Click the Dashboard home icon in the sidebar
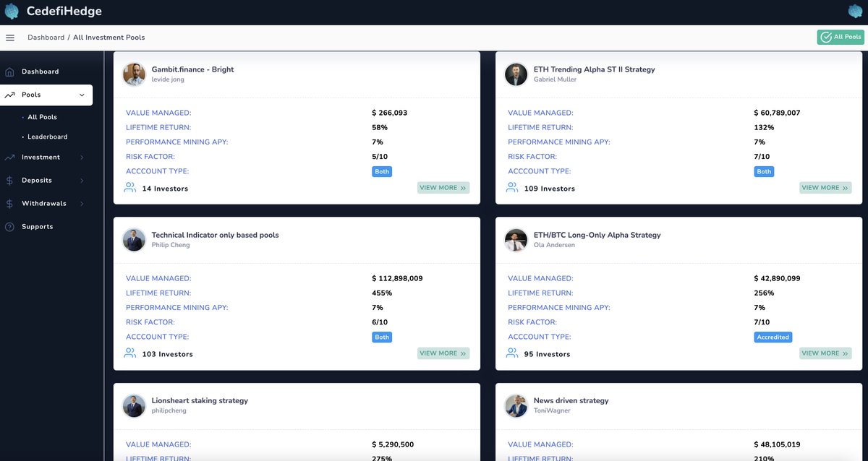The width and height of the screenshot is (868, 461). [9, 72]
